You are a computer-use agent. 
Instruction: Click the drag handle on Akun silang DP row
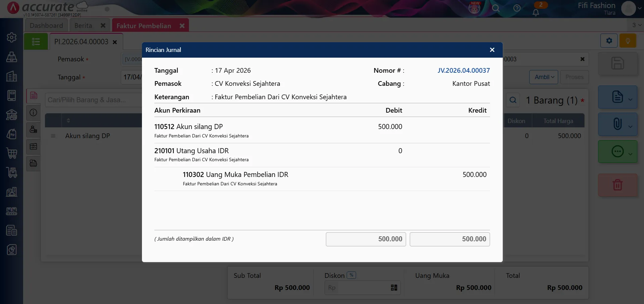pos(53,136)
